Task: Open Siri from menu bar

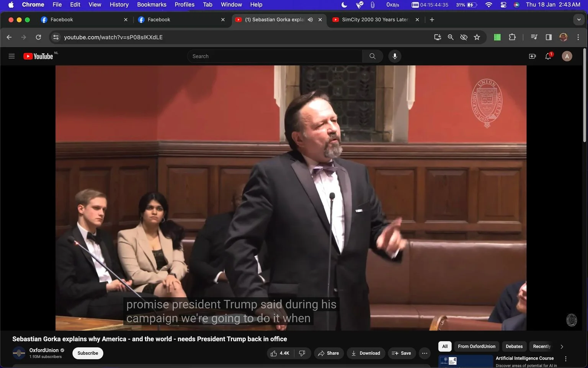Action: click(x=516, y=5)
